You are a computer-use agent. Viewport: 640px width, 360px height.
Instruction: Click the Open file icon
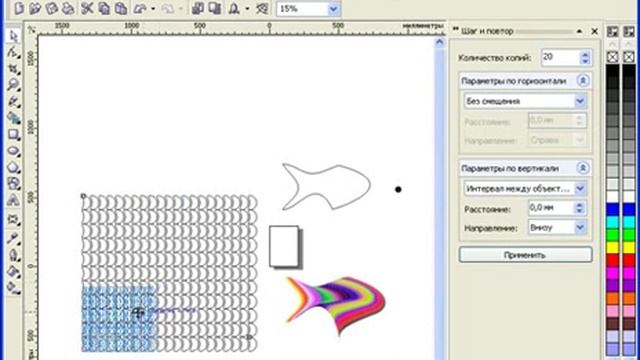pyautogui.click(x=36, y=8)
